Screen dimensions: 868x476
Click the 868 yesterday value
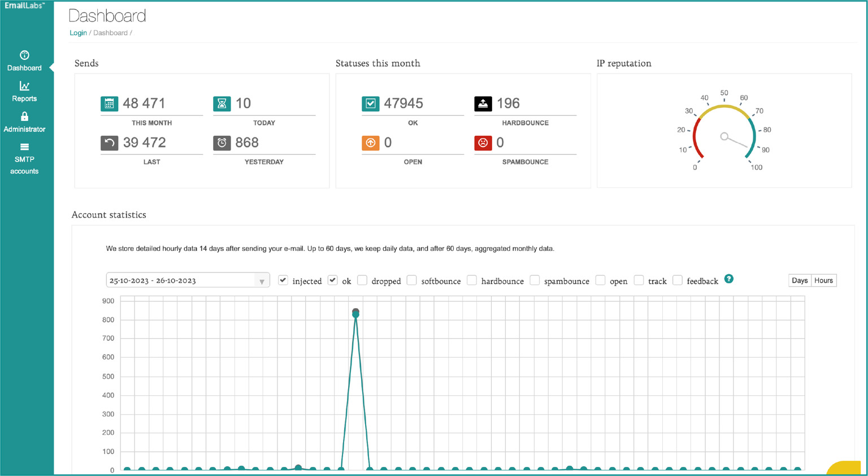pos(247,142)
